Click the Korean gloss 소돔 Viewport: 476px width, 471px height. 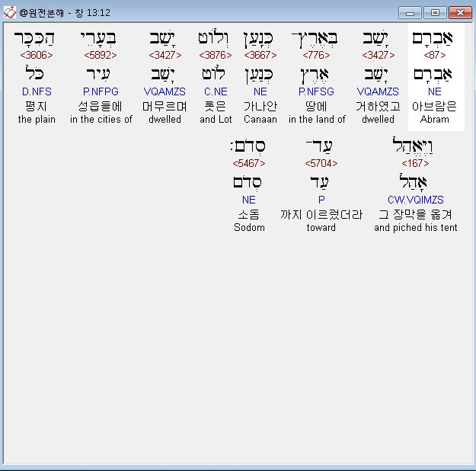pyautogui.click(x=248, y=214)
